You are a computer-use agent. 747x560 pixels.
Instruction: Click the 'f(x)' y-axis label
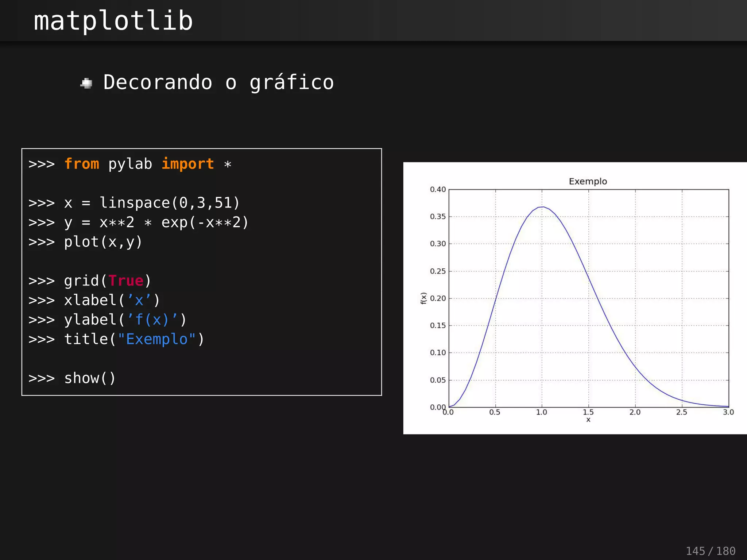click(423, 298)
